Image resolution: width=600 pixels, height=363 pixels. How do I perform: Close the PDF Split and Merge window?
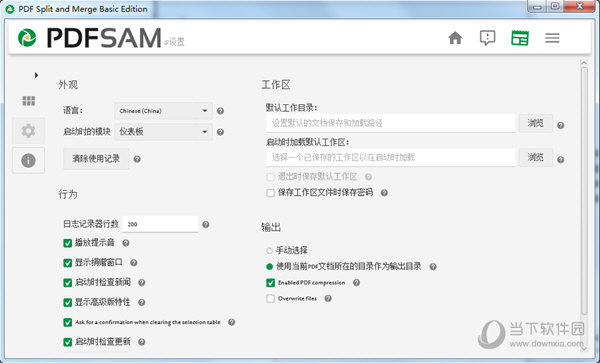tap(580, 7)
